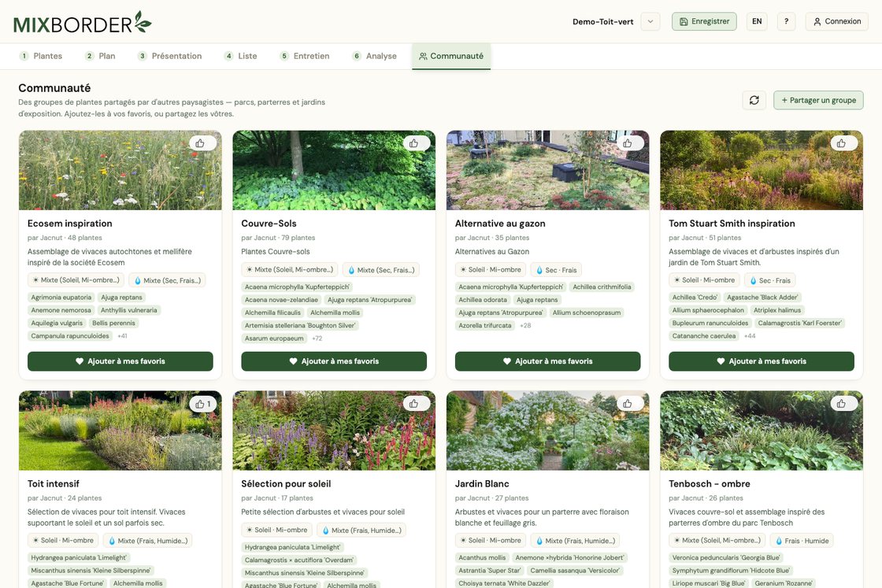Like the Couvre-Sols card

[x=417, y=143]
